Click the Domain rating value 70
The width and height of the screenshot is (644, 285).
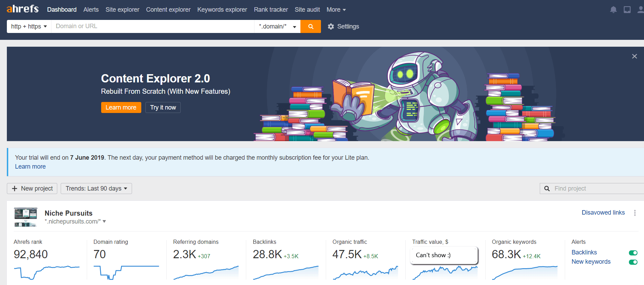[x=99, y=254]
